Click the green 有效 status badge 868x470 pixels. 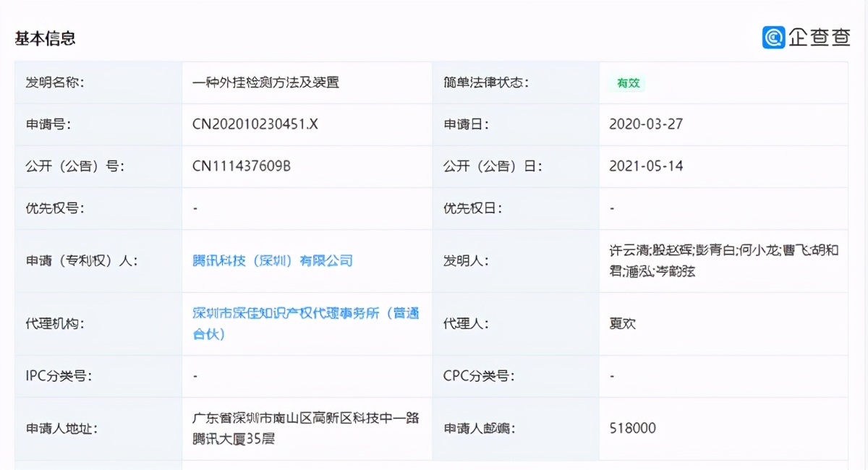click(x=627, y=82)
